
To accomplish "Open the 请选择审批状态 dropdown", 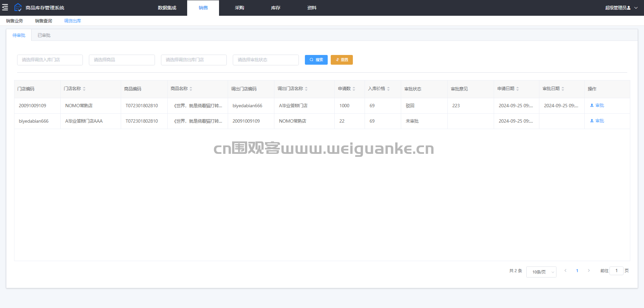I will pos(266,60).
